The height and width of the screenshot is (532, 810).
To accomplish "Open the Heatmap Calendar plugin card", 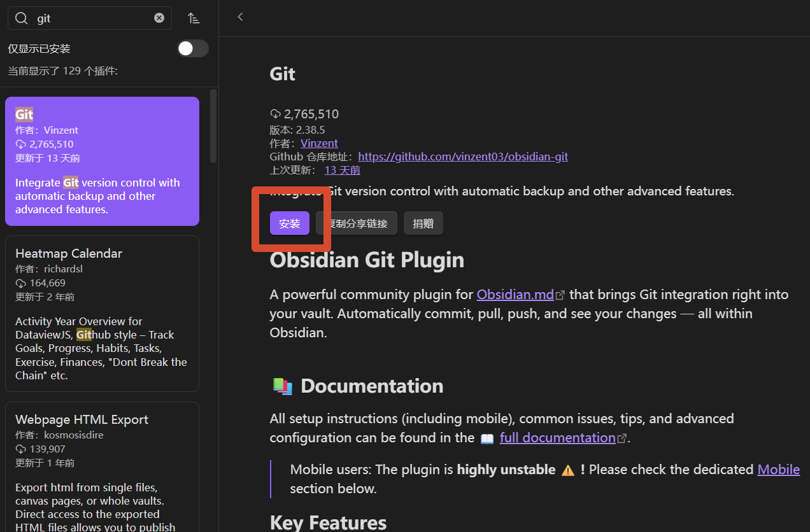I will click(x=102, y=314).
